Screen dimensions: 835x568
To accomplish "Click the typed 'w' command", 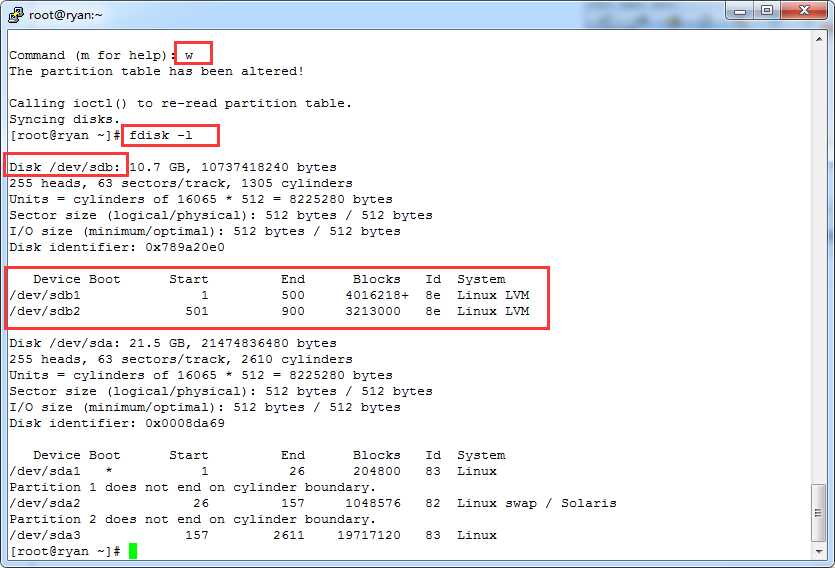I will 189,55.
